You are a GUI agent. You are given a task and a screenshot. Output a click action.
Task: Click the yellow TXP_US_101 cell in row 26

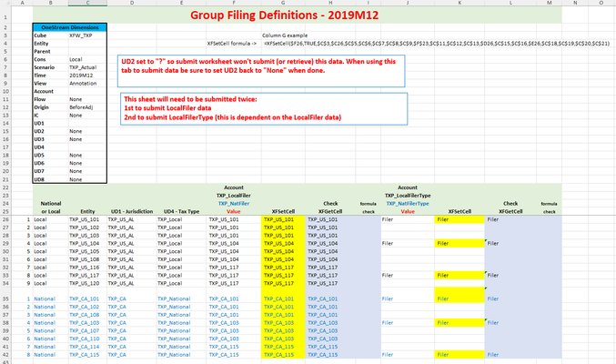pyautogui.click(x=283, y=219)
